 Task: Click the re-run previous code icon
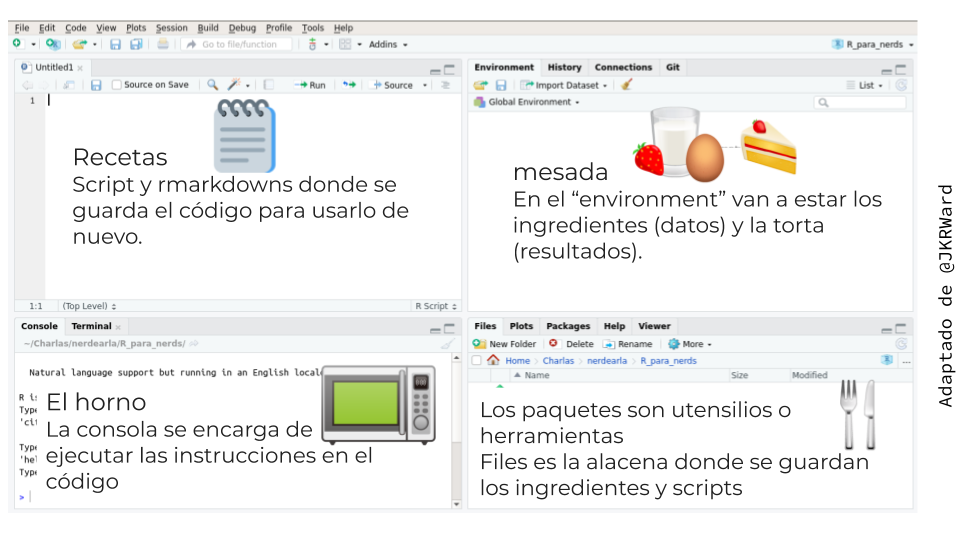point(348,85)
